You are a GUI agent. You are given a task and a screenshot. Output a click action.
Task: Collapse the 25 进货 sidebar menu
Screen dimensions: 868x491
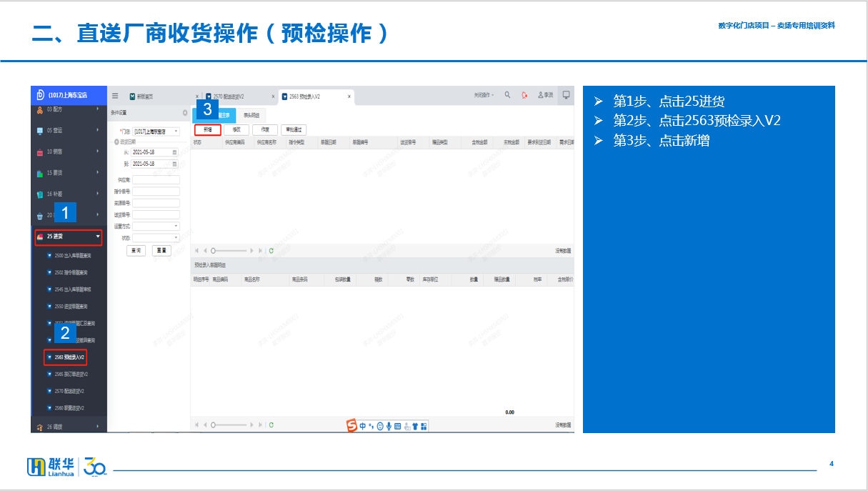pos(69,237)
